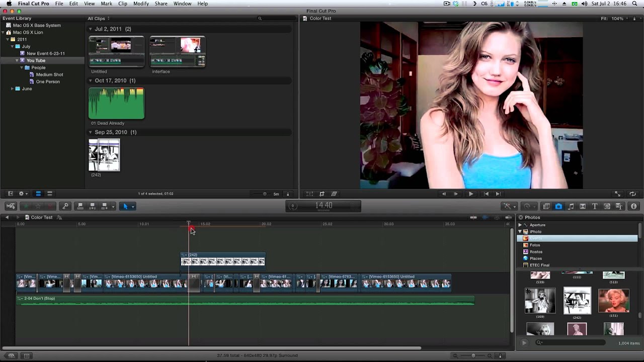Select the viewer Transform tool
Image resolution: width=644 pixels, height=362 pixels.
pos(309,194)
